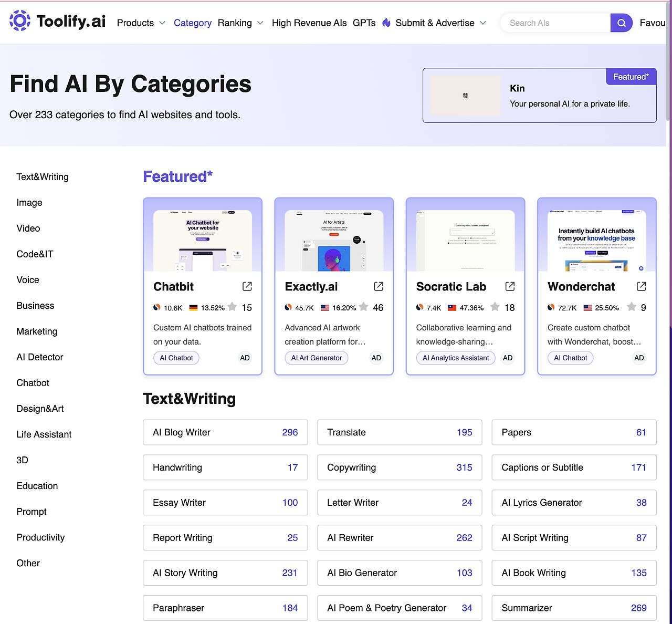672x624 pixels.
Task: Click the Taiwan flag on Socratic Lab card
Action: click(x=452, y=308)
